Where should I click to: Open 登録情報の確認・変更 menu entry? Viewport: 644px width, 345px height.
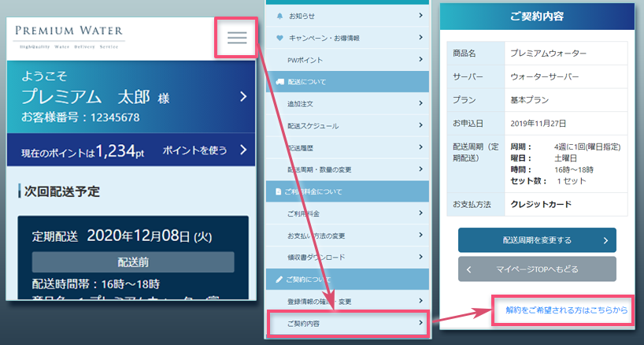click(347, 302)
